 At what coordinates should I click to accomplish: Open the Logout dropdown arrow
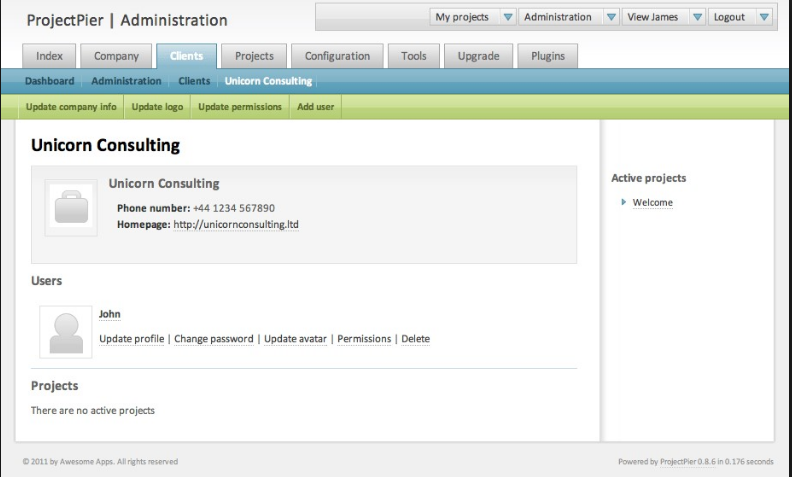764,17
